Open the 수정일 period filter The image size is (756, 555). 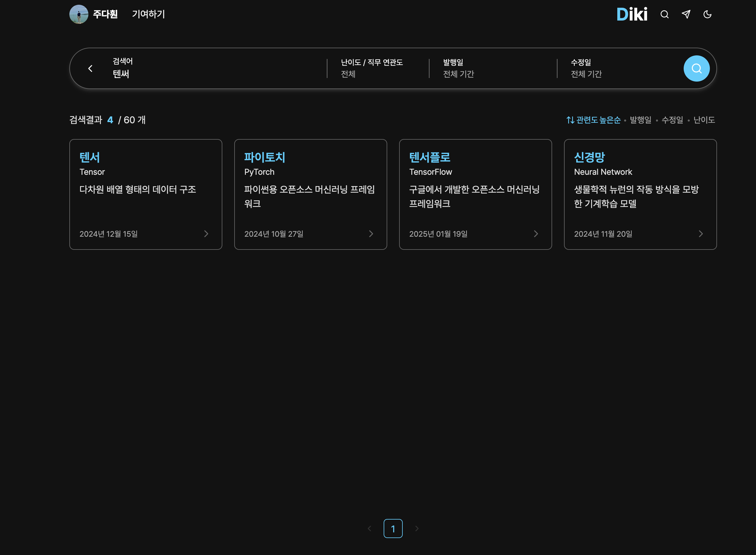pos(586,68)
